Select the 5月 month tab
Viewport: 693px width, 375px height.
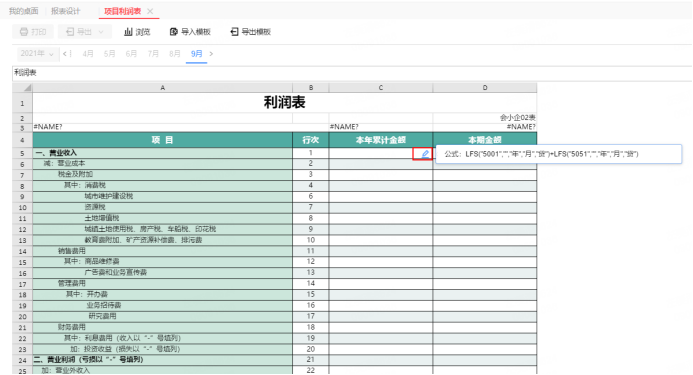(x=110, y=54)
